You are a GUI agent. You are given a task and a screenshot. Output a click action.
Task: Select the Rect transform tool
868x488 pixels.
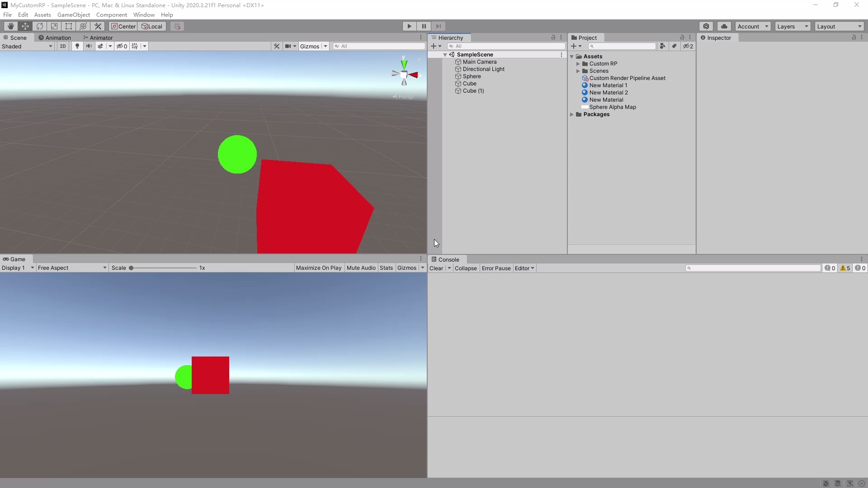[69, 26]
